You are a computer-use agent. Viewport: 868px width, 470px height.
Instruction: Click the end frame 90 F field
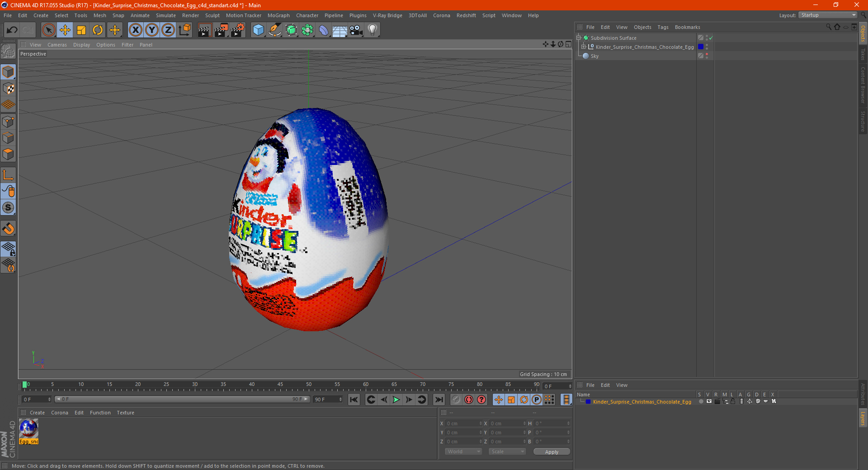[x=328, y=399]
